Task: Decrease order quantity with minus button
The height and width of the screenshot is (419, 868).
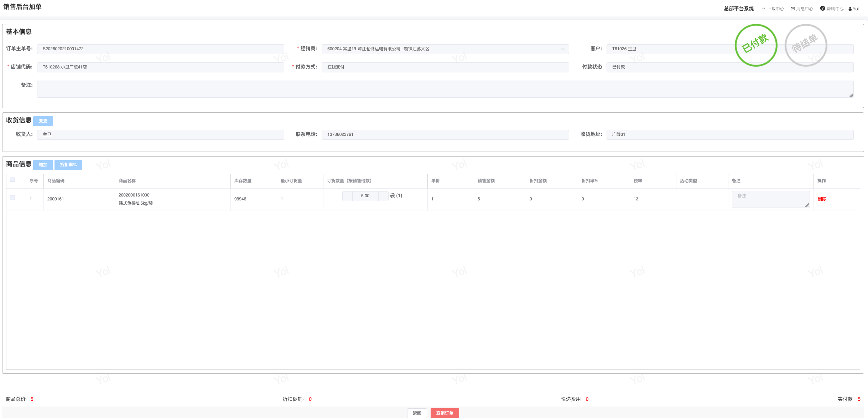Action: [x=347, y=196]
